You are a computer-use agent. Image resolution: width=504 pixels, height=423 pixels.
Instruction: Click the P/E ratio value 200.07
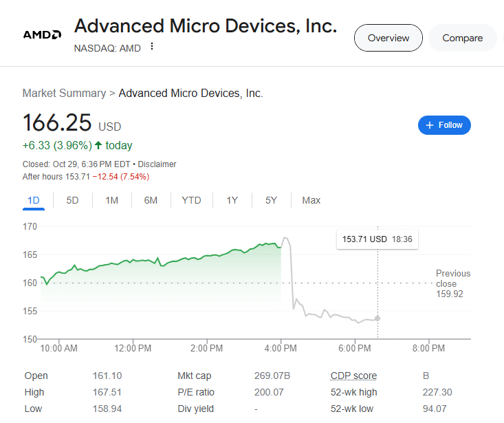tap(269, 392)
